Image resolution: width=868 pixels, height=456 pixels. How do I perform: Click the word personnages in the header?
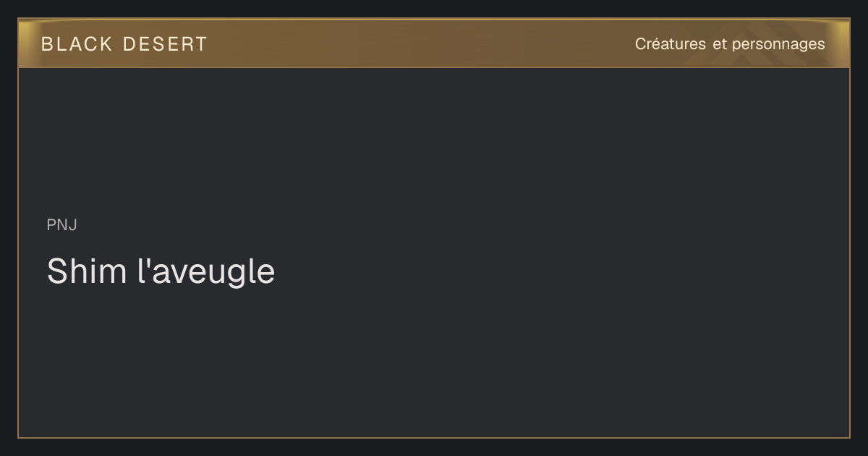(x=778, y=45)
